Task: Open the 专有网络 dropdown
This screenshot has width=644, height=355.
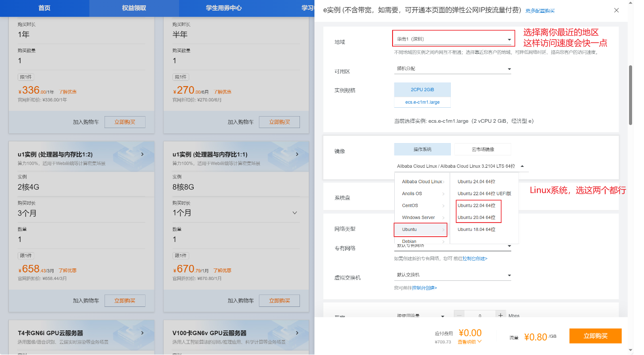Action: click(453, 246)
